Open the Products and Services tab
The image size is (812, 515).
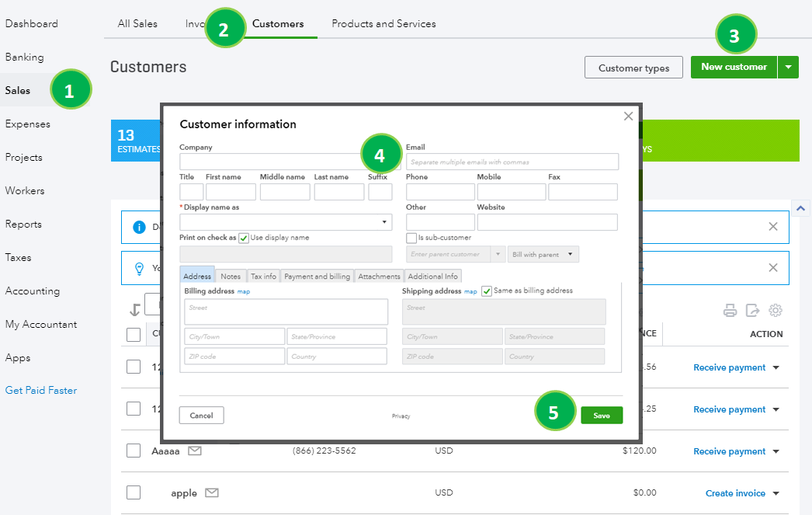[383, 23]
